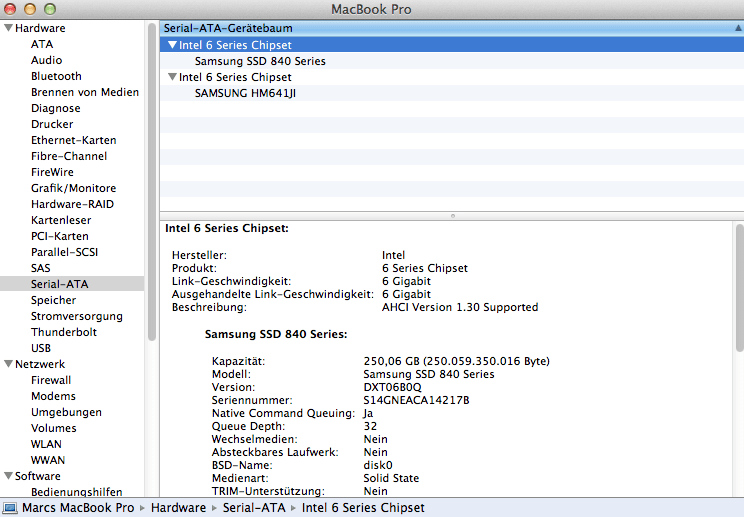Screen dimensions: 744x517
Task: Click the Hersteller value Intel
Action: coord(393,255)
